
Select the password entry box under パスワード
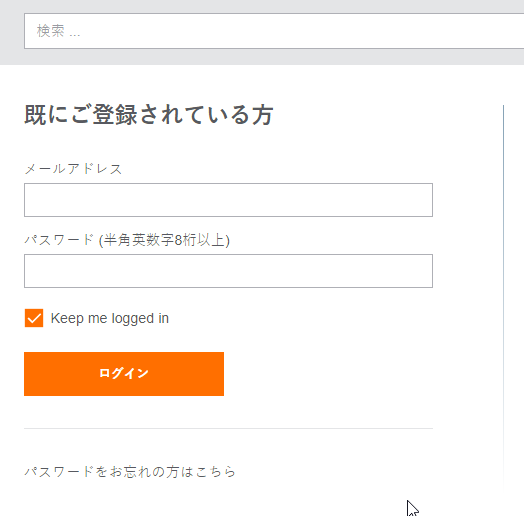228,271
